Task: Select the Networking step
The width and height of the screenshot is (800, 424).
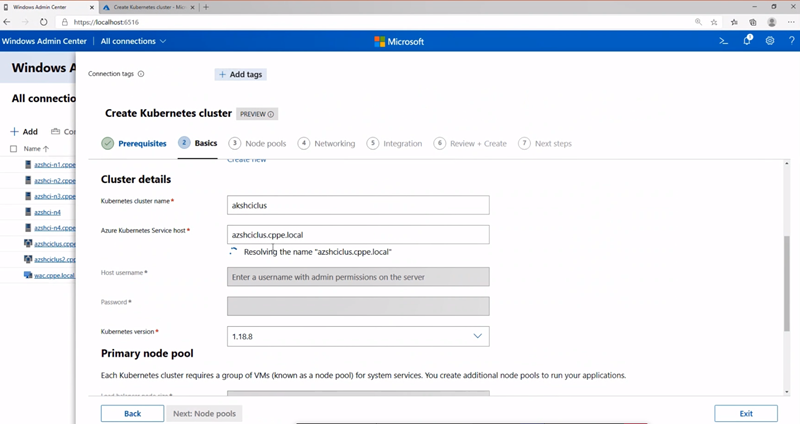Action: click(326, 143)
